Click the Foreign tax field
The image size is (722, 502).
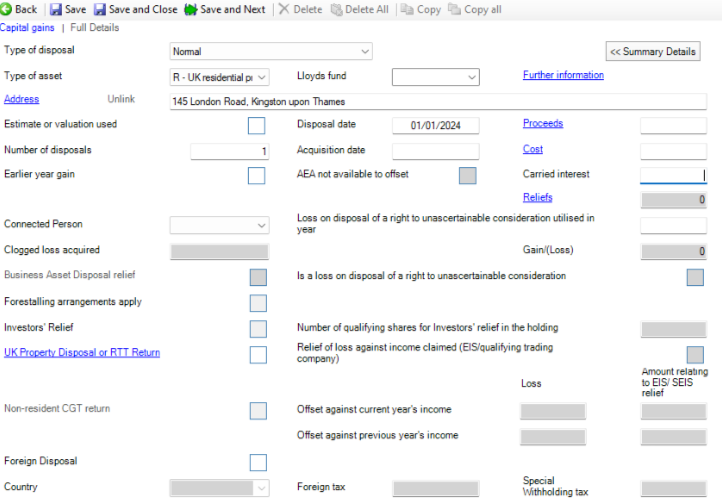436,488
